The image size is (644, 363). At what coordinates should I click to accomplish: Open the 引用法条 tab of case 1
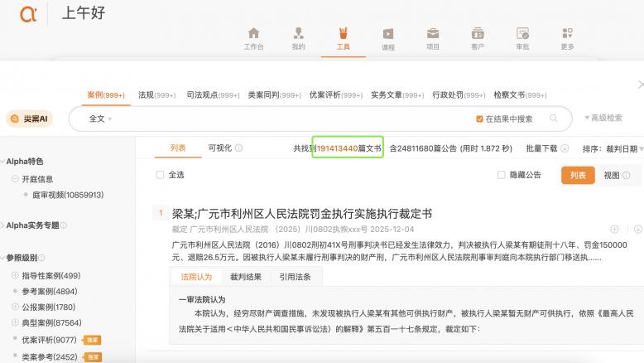(295, 277)
